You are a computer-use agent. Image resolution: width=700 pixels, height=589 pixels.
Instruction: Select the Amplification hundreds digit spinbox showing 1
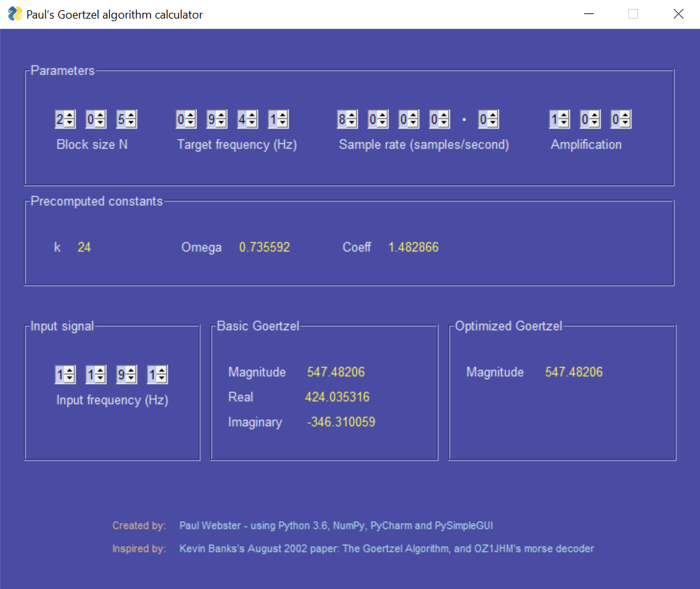[560, 119]
